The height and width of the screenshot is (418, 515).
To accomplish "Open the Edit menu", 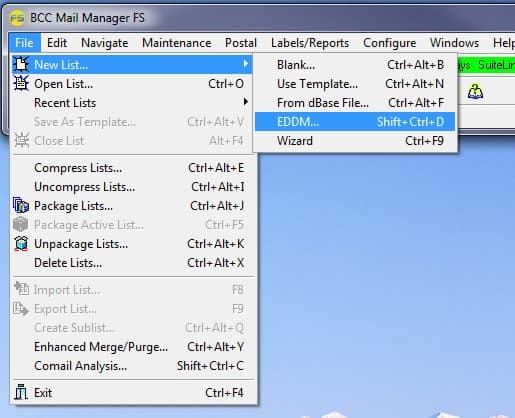I will (57, 43).
